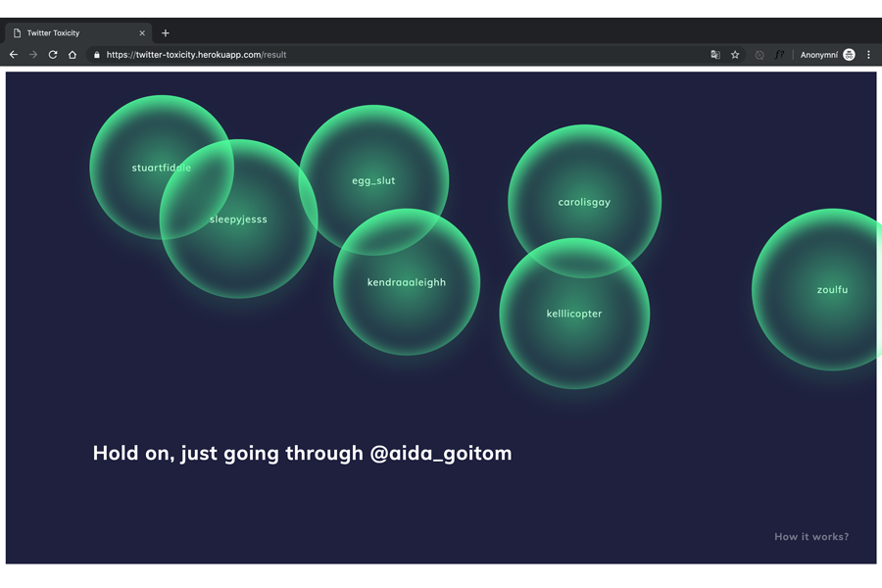Click the URL address bar
The image size is (882, 588).
392,55
